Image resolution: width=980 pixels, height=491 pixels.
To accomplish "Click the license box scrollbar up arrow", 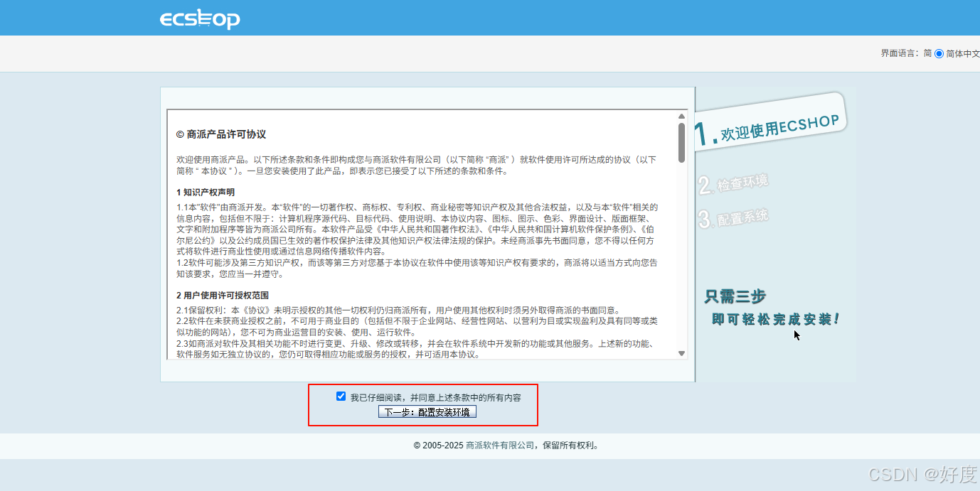I will 681,116.
